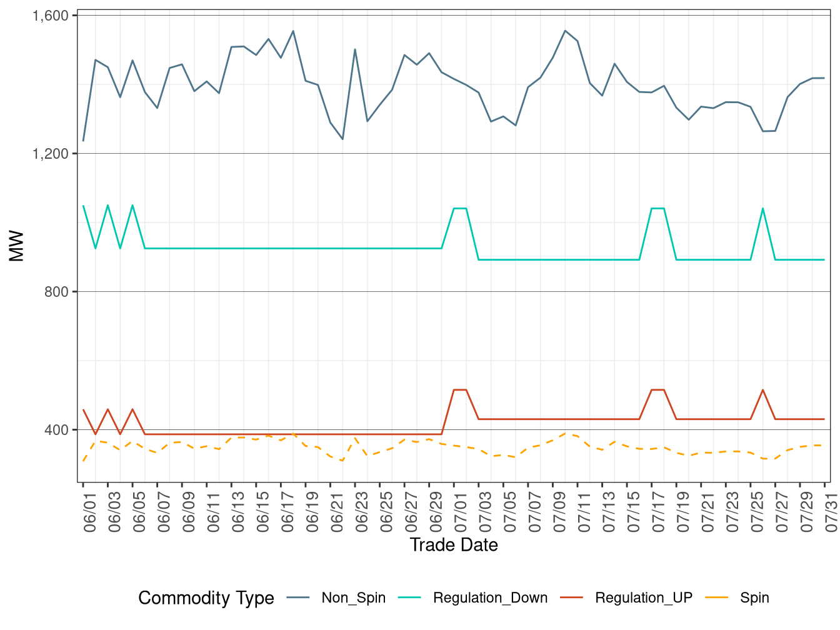
Task: Click the Regulation_Down legend line swatch
Action: [410, 598]
